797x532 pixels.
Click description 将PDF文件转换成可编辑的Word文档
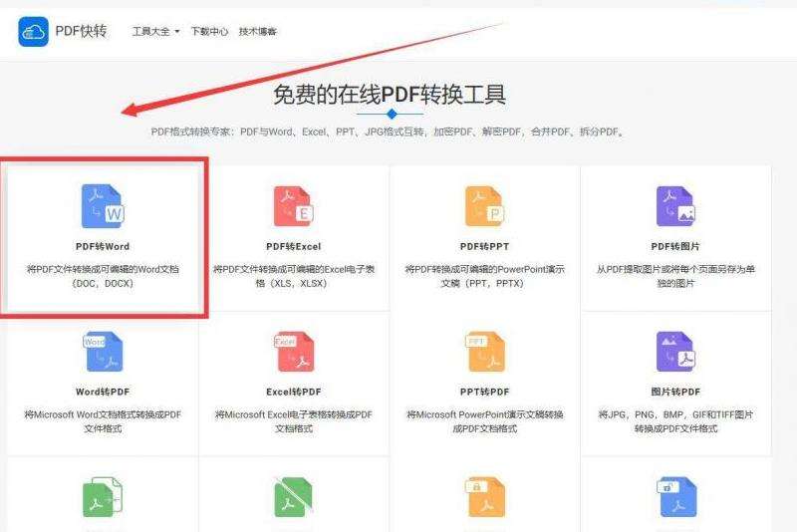pos(103,276)
